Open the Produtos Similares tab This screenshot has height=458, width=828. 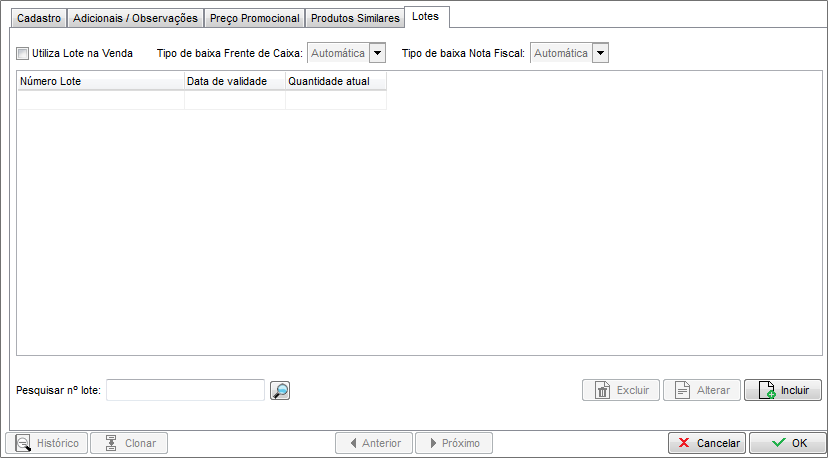click(x=355, y=18)
